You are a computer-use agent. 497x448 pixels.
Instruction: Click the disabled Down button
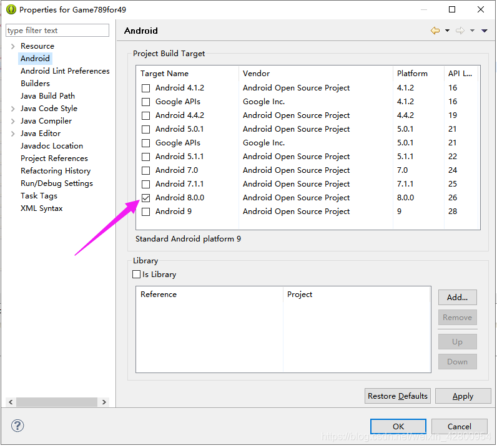tap(458, 362)
